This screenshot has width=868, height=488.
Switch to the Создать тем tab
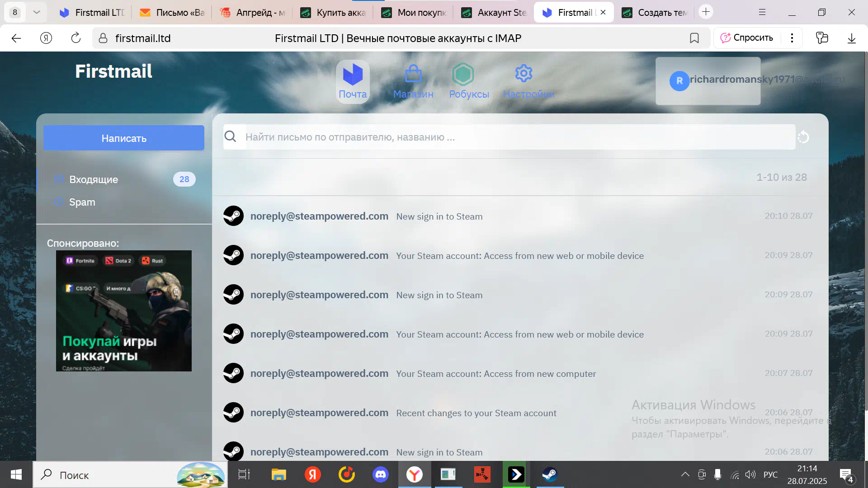tap(655, 13)
